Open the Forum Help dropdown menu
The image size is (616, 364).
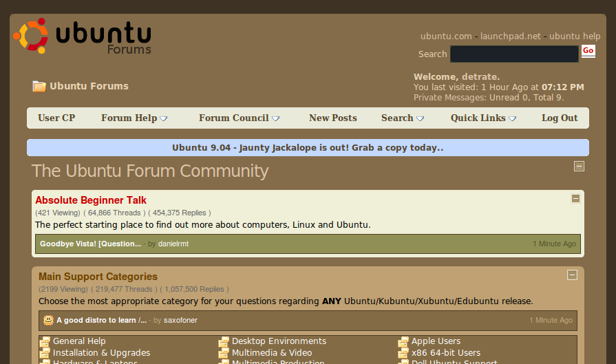(x=134, y=118)
